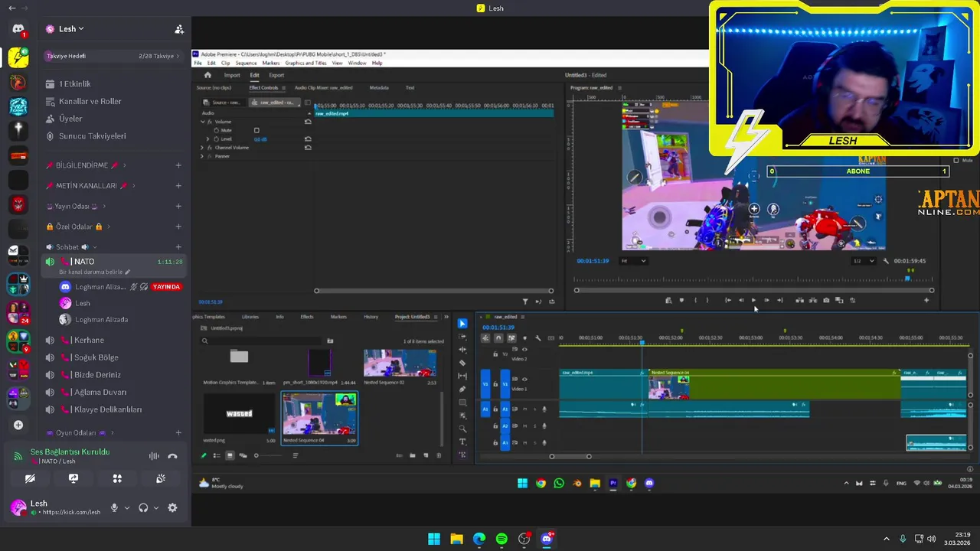Image resolution: width=980 pixels, height=551 pixels.
Task: Toggle Discord microphone mute
Action: [x=114, y=507]
